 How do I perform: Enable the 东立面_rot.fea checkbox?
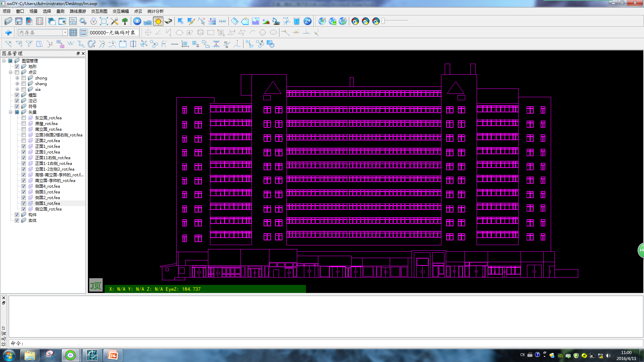pos(24,118)
